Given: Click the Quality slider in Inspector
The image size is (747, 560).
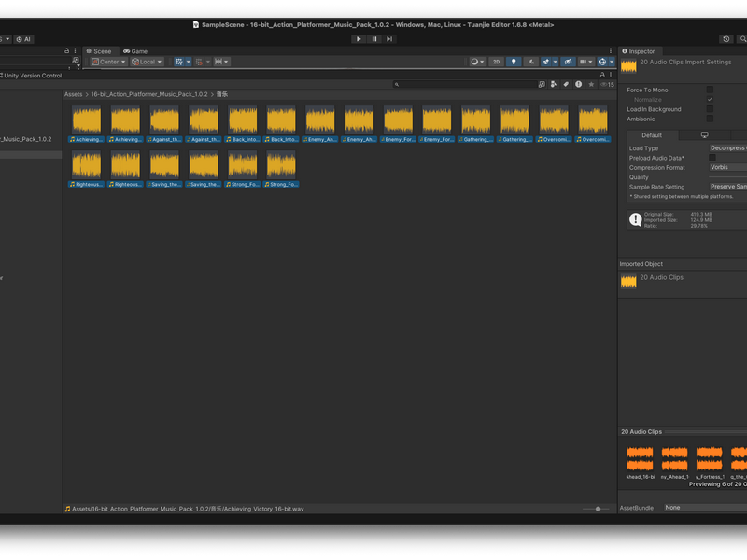Looking at the screenshot, I should 728,177.
